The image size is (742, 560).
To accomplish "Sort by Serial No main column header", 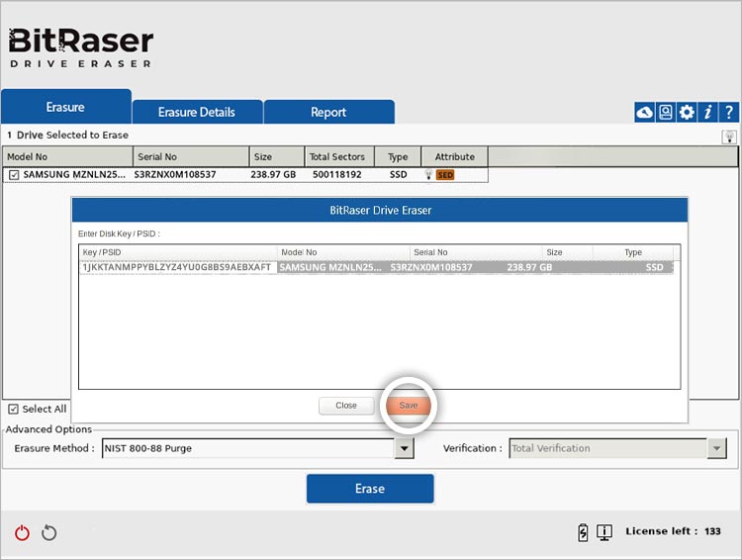I will pyautogui.click(x=191, y=156).
